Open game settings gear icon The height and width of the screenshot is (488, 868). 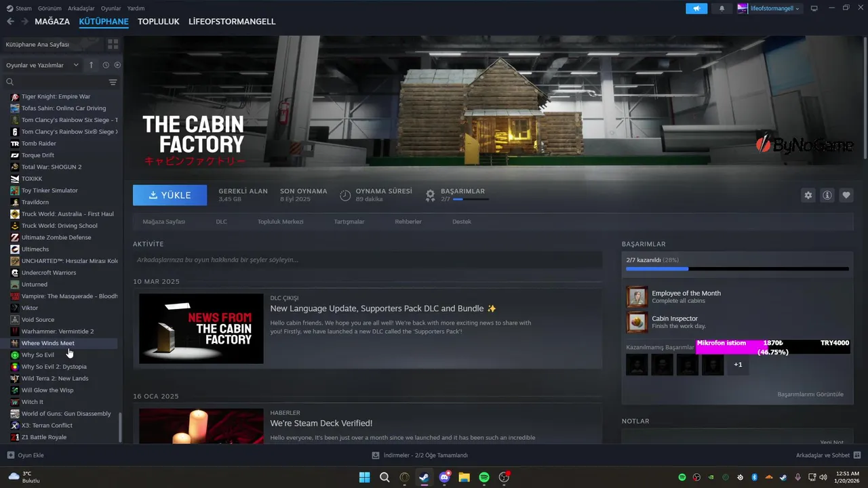point(808,195)
